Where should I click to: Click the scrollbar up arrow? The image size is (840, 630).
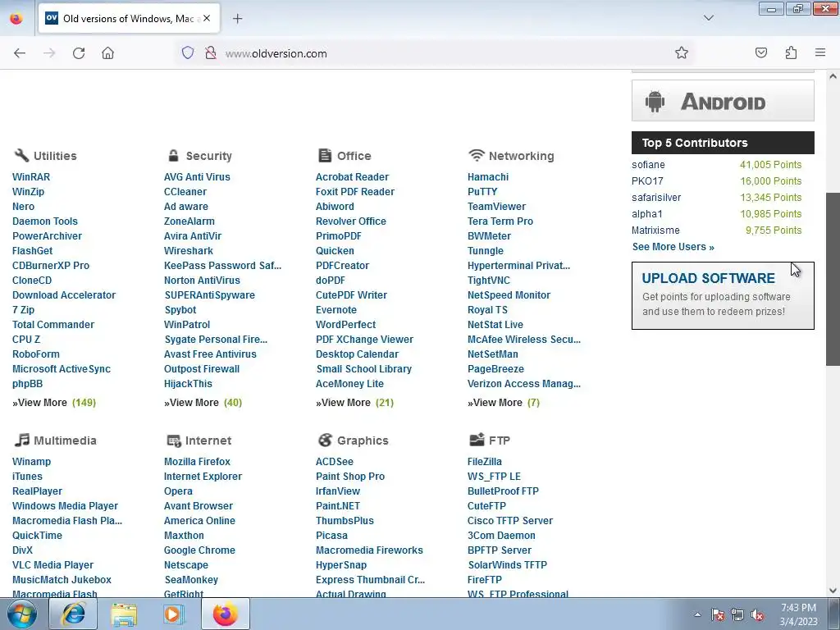click(833, 76)
